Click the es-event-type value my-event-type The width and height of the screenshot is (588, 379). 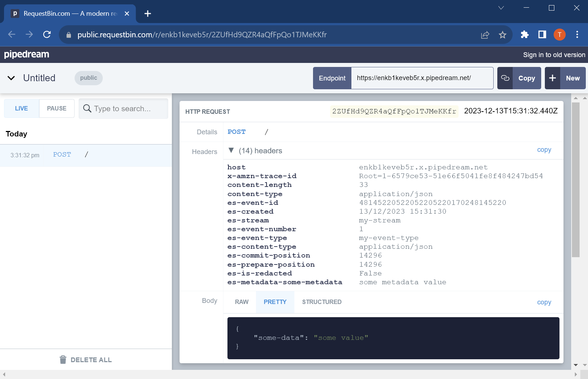click(x=389, y=238)
